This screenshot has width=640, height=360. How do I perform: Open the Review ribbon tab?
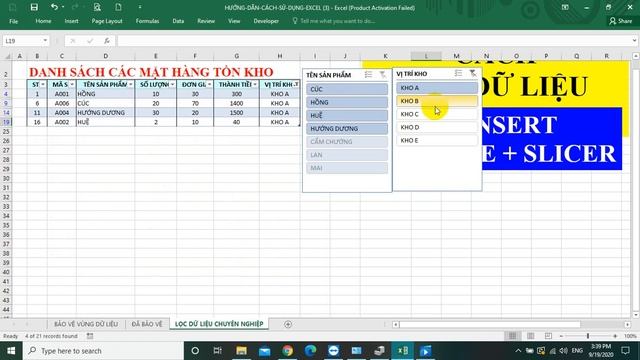[x=206, y=21]
